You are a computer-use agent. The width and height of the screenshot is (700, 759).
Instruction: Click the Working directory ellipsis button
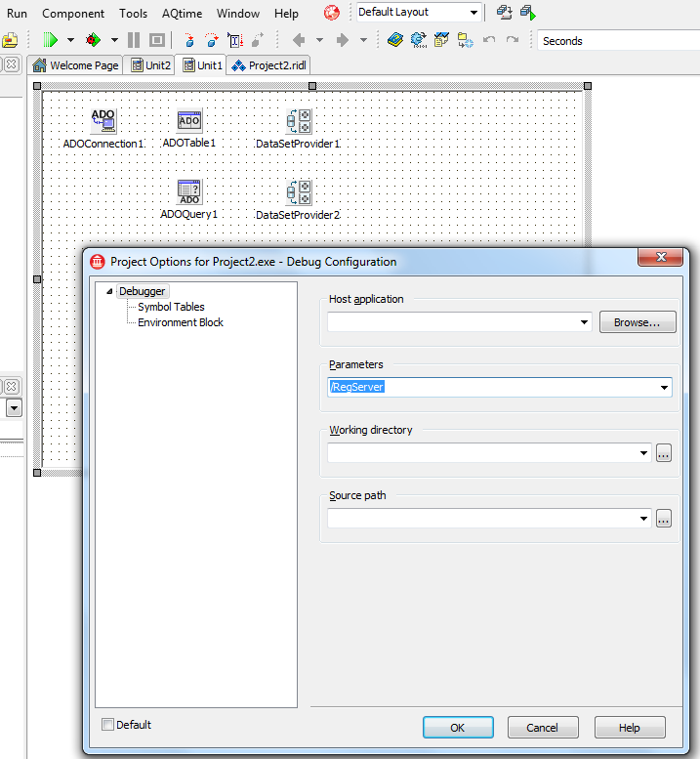tap(664, 453)
